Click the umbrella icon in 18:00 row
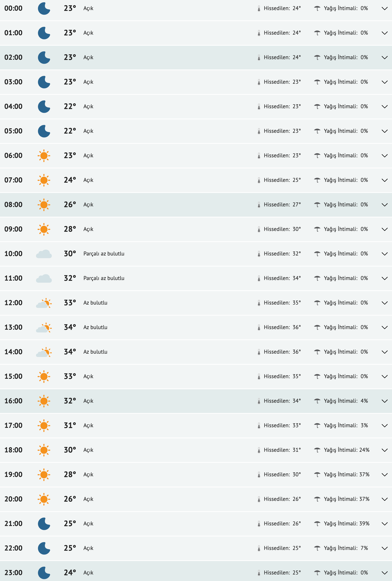This screenshot has width=392, height=581. (317, 450)
